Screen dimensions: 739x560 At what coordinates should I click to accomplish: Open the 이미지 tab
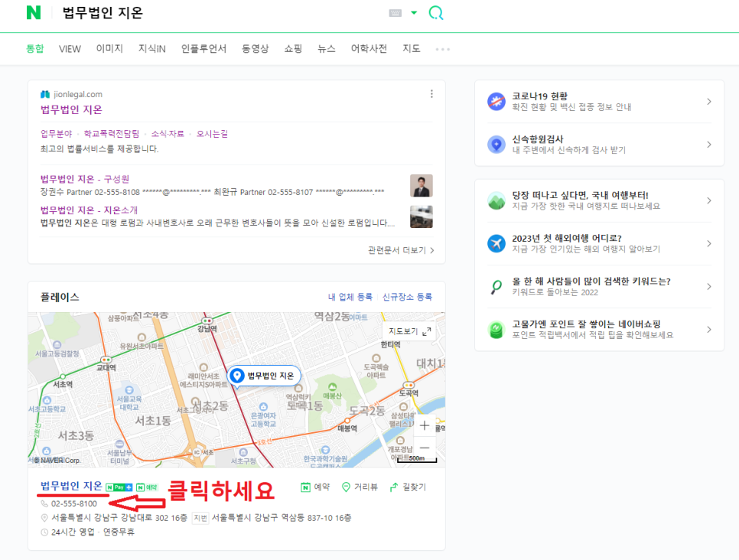pyautogui.click(x=109, y=48)
